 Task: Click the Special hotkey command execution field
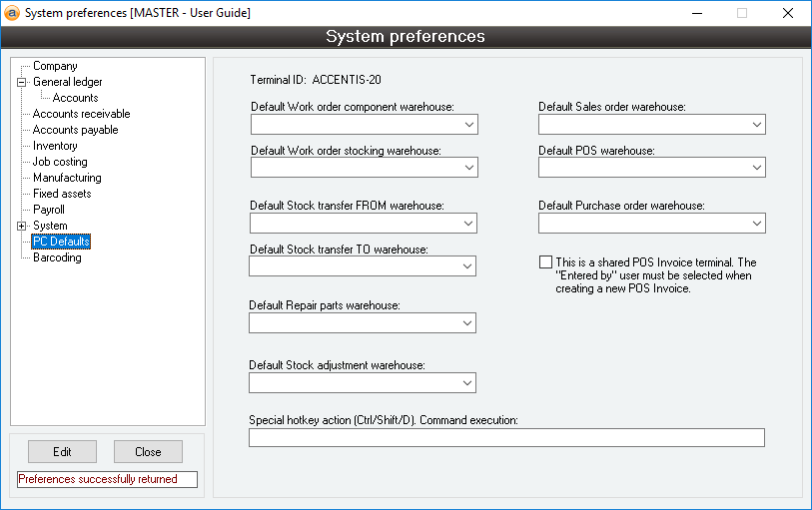point(506,437)
